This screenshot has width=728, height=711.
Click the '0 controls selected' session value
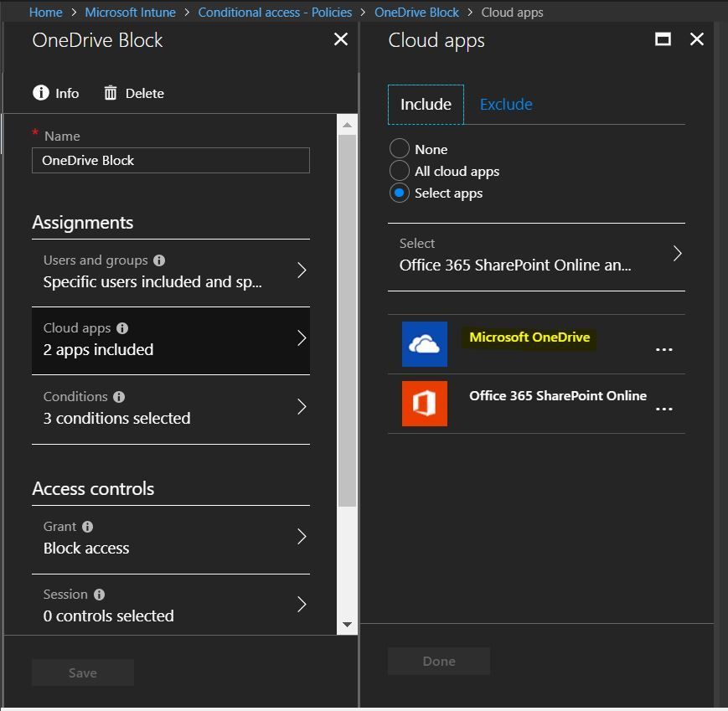108,616
